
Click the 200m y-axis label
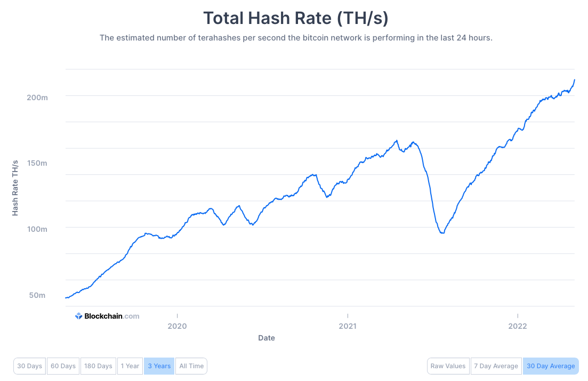(38, 96)
